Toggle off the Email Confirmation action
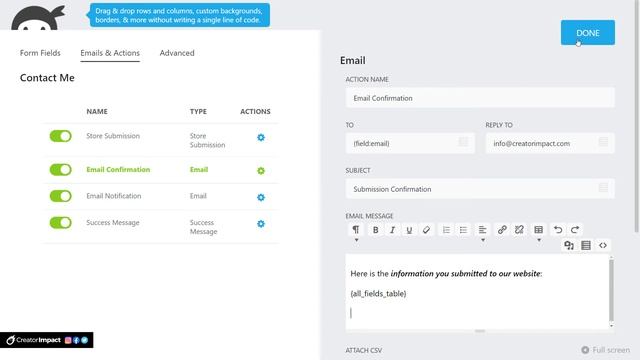640x360 pixels. pos(60,169)
